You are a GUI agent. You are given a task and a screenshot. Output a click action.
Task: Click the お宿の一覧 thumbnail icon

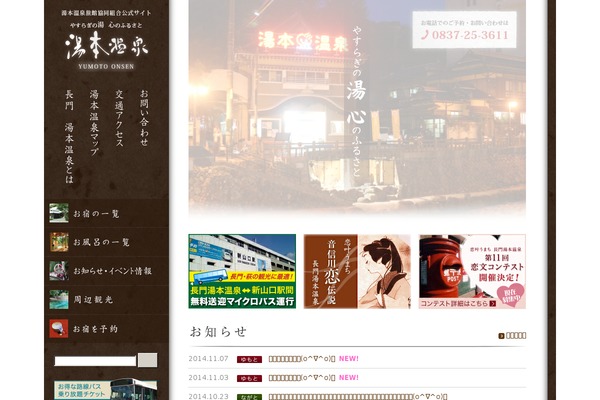(x=59, y=213)
